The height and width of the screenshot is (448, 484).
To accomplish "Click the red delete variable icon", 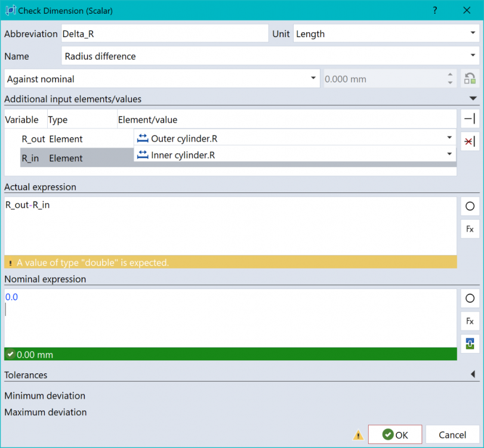I will tap(470, 141).
